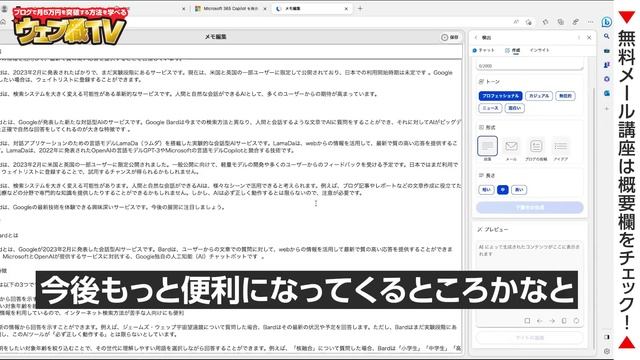
Task: Select the ニュース tone option
Action: coord(490,108)
